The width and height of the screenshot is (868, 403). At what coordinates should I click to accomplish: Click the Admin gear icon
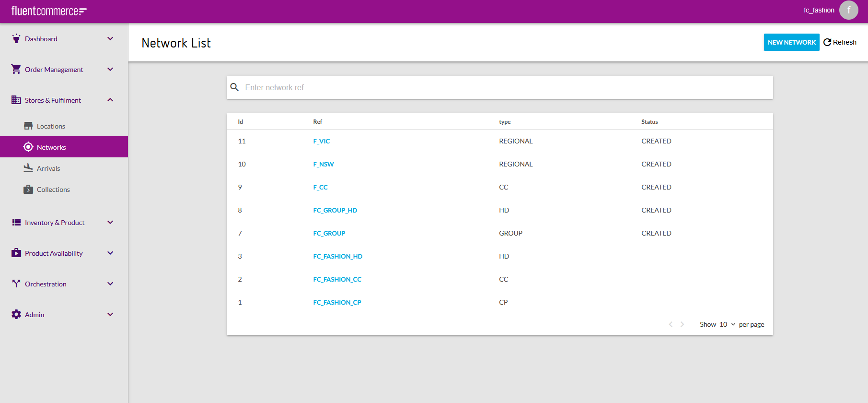point(16,315)
